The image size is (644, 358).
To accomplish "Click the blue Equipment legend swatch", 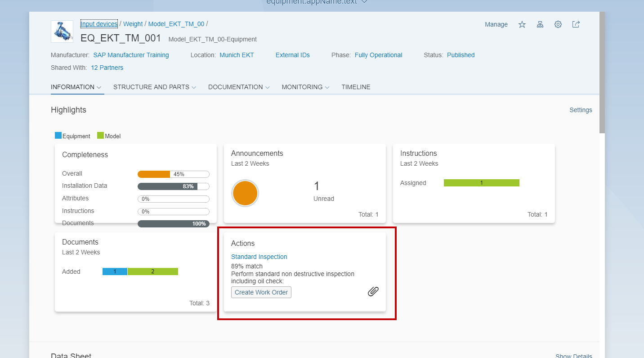I will pos(58,136).
